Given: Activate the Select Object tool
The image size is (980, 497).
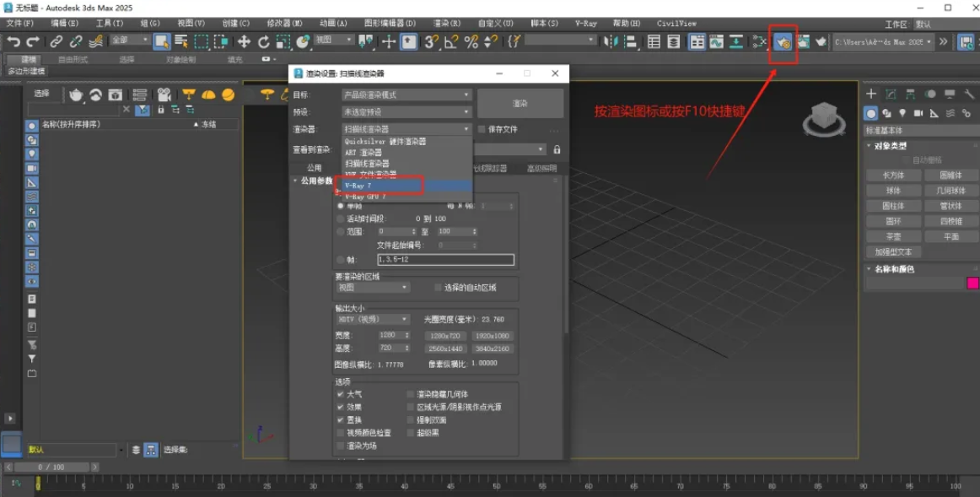Looking at the screenshot, I should 162,41.
